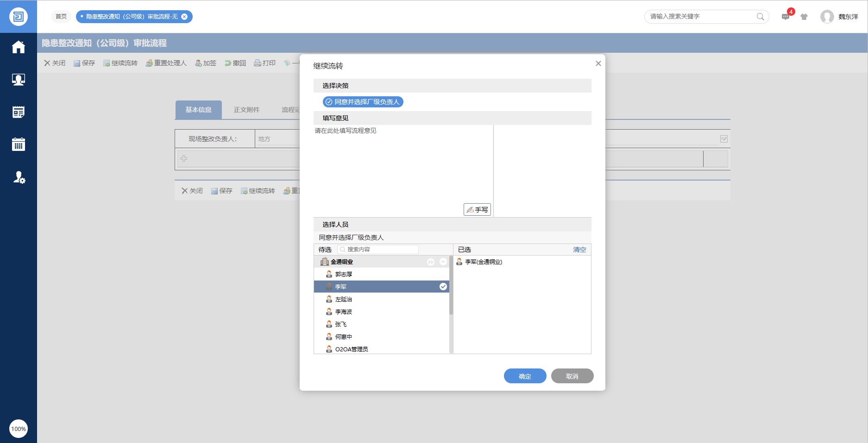
Task: Select 左延治 in candidate list
Action: [382, 299]
